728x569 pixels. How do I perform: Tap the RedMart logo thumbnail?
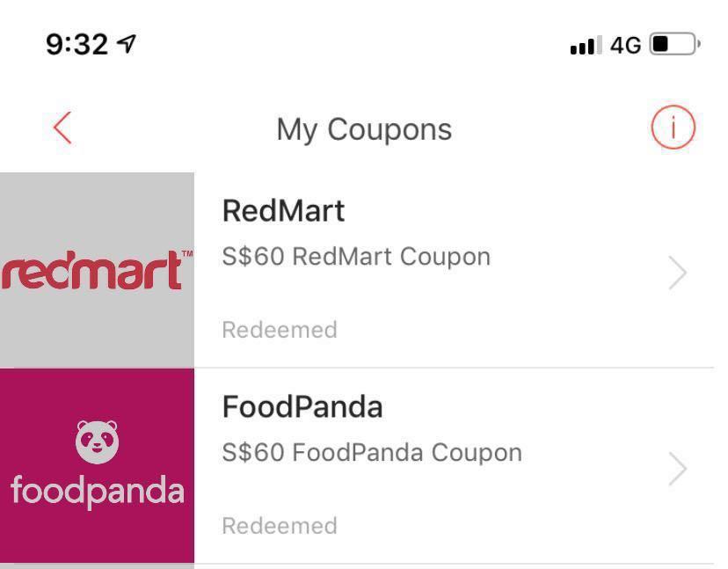[97, 270]
